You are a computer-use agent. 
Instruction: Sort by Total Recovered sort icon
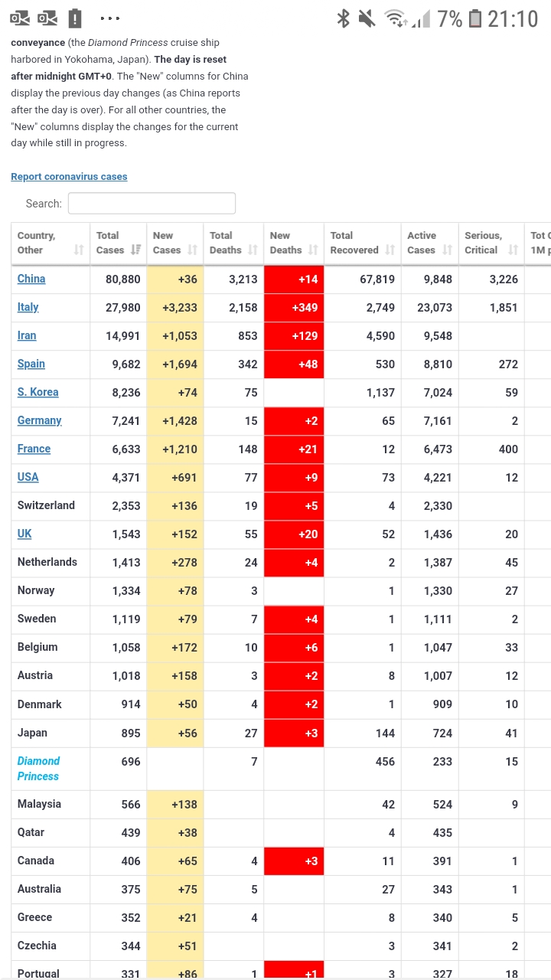(390, 250)
